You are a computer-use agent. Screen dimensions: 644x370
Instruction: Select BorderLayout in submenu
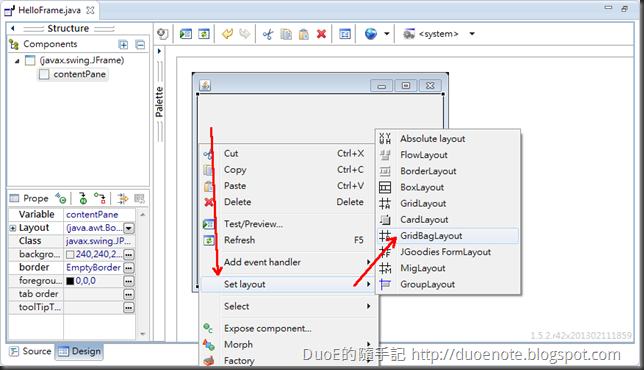(448, 171)
